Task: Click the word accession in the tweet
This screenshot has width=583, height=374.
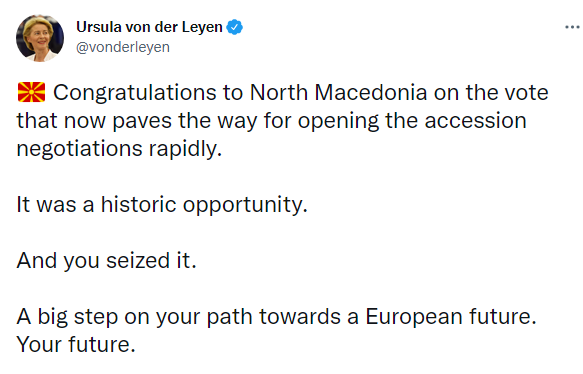Action: click(476, 121)
